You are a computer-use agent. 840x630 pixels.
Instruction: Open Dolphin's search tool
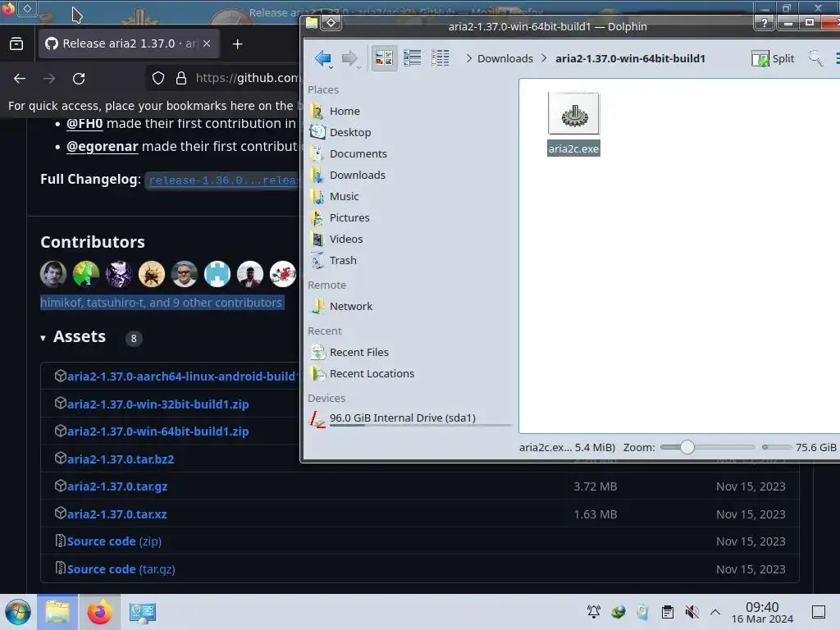[815, 58]
